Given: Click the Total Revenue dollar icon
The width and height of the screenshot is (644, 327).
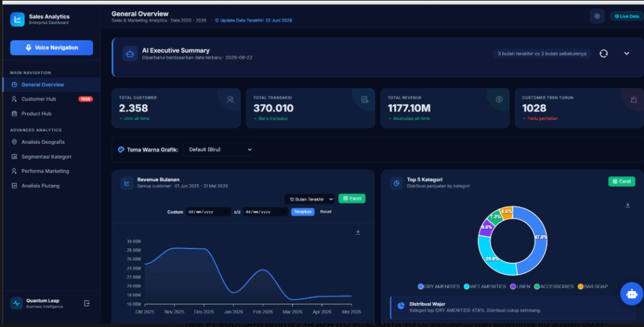Looking at the screenshot, I should [x=499, y=99].
